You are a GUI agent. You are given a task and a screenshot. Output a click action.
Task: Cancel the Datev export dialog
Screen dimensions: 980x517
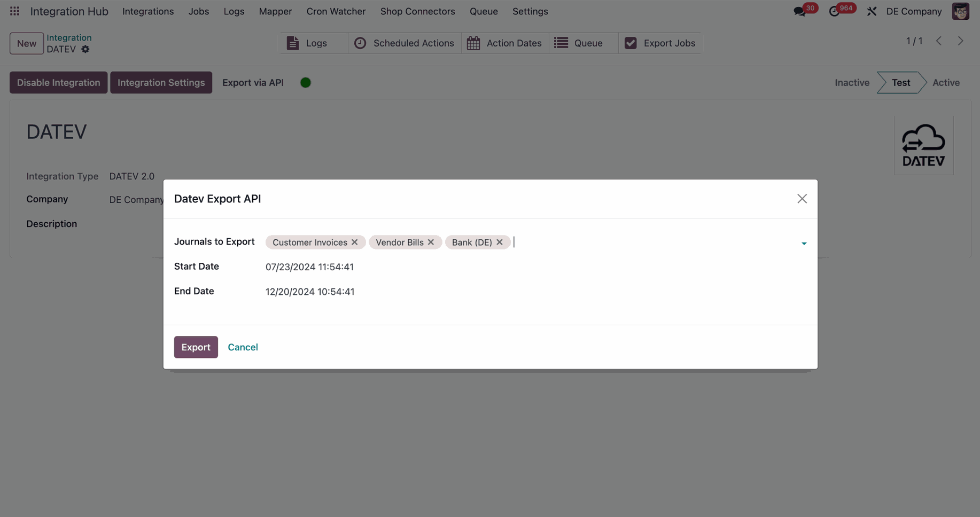243,347
